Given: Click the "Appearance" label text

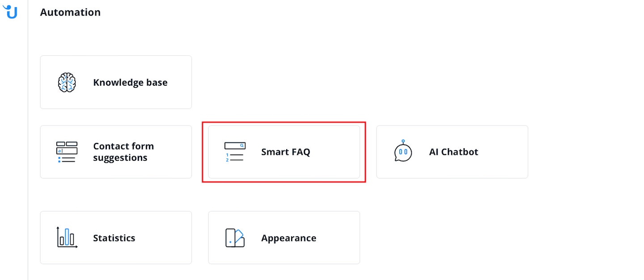Looking at the screenshot, I should (288, 238).
